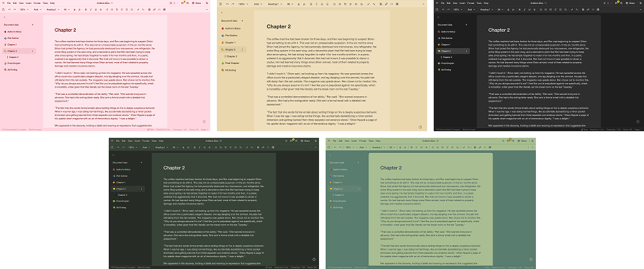This screenshot has width=644, height=269.
Task: Click text color icon in beige window
Action: click(x=299, y=4)
